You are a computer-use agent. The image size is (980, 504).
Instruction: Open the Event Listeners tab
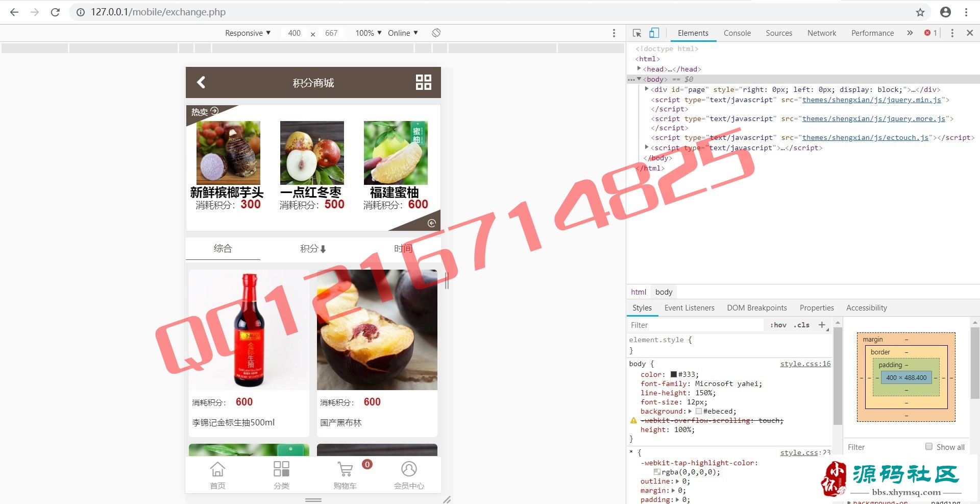coord(689,308)
